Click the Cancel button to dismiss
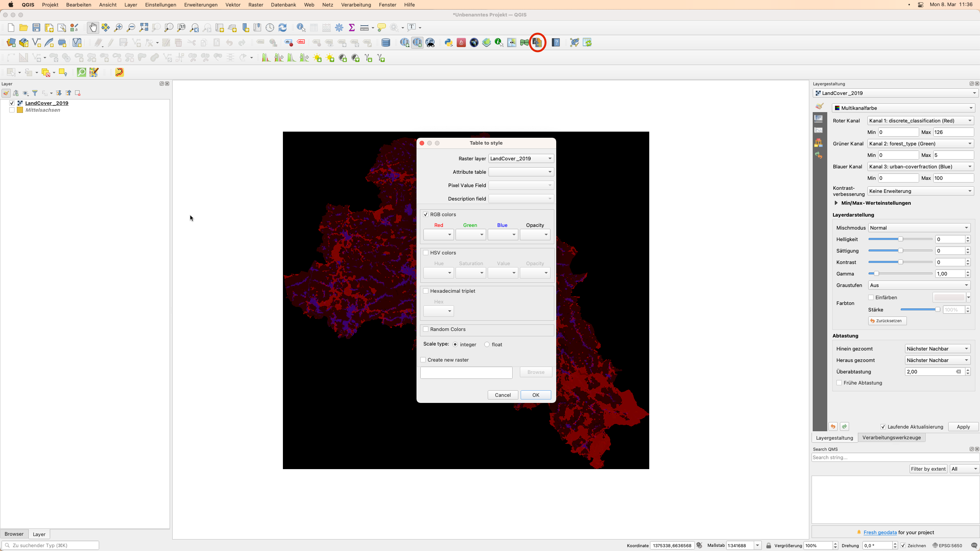Screen dimensions: 980x551 pos(503,395)
